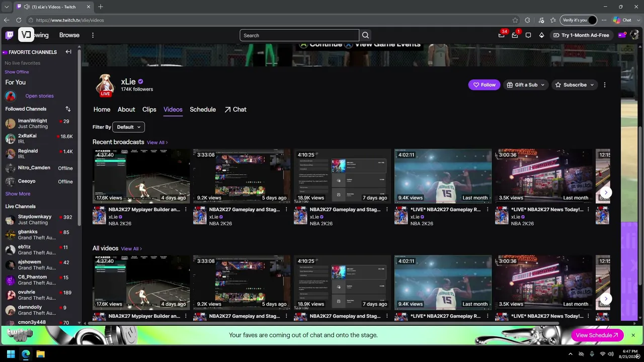Viewport: 644px width, 362px height.
Task: Open options for the 3:00:36 recent broadcast
Action: [588, 210]
